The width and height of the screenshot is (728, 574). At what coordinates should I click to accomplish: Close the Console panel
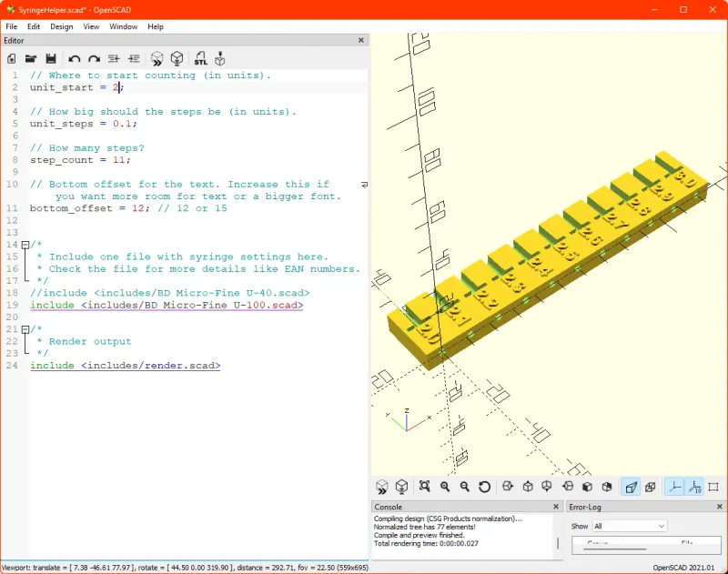(x=556, y=507)
